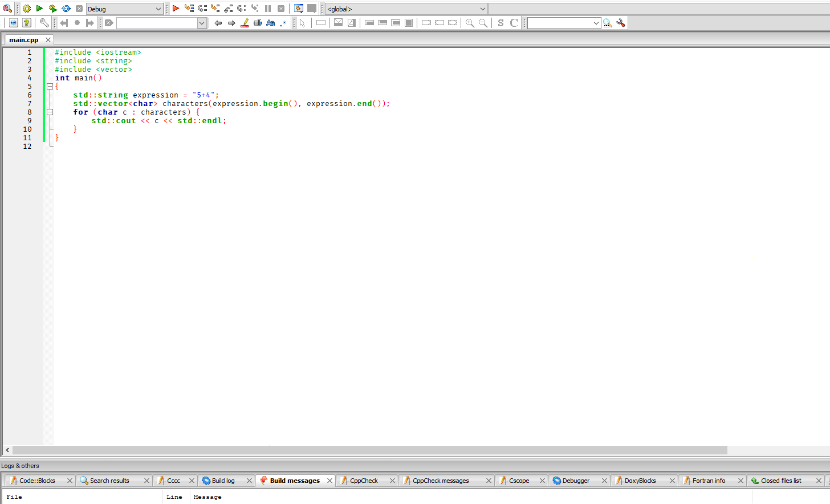
Task: Build and run the project
Action: [52, 9]
